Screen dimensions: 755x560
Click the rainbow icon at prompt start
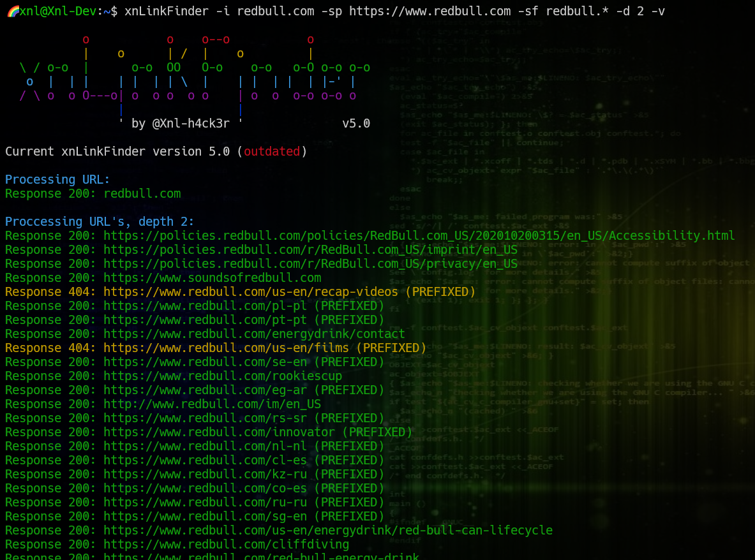click(x=13, y=11)
